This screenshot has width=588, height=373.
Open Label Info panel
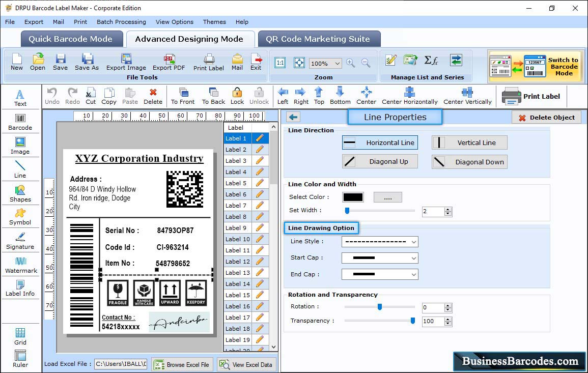(x=20, y=289)
